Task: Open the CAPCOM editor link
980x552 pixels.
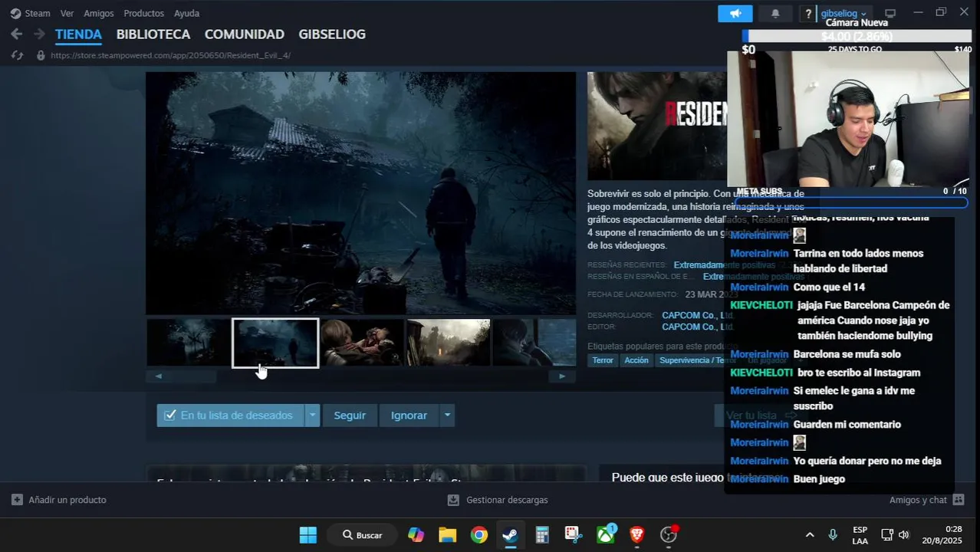Action: [x=698, y=327]
